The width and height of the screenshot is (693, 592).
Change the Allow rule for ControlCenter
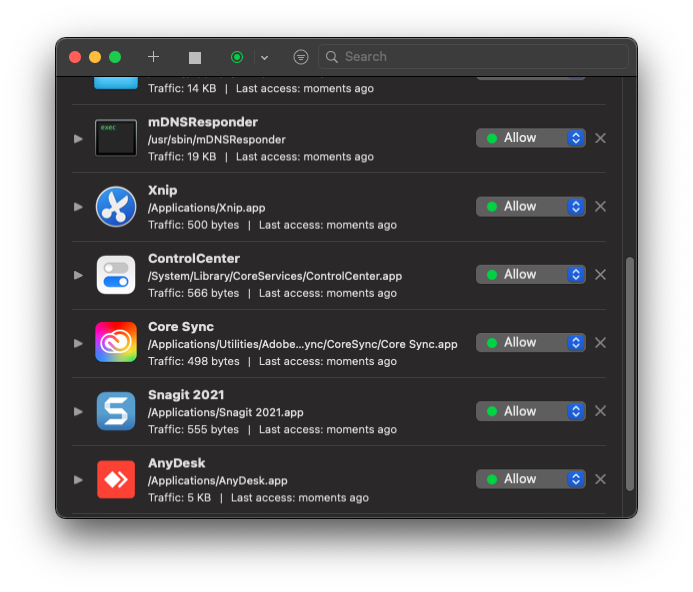(530, 274)
